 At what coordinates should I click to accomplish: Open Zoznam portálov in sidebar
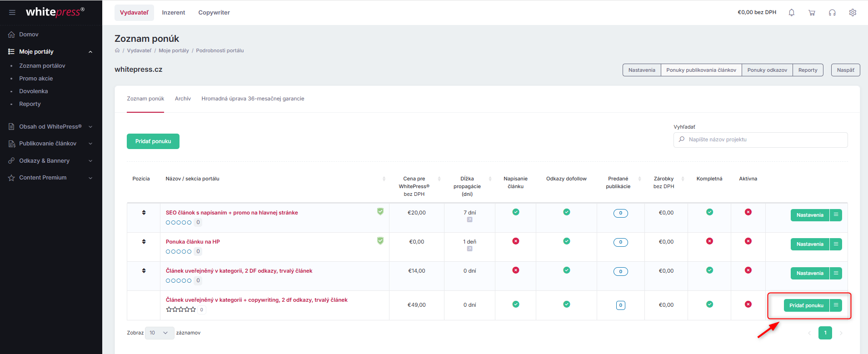(42, 66)
